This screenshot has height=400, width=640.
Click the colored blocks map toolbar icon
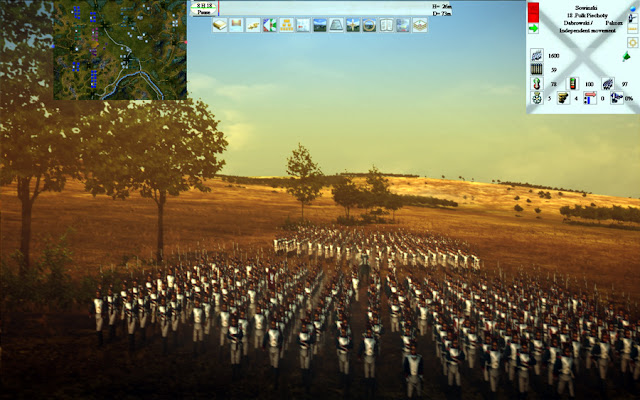pyautogui.click(x=403, y=25)
